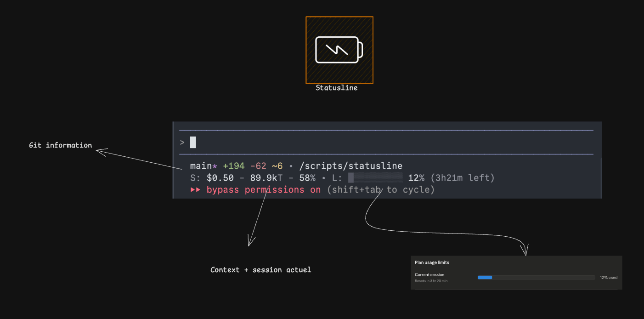Click the statusline limit progress bar
Viewport: 644px width, 319px height.
pyautogui.click(x=375, y=178)
